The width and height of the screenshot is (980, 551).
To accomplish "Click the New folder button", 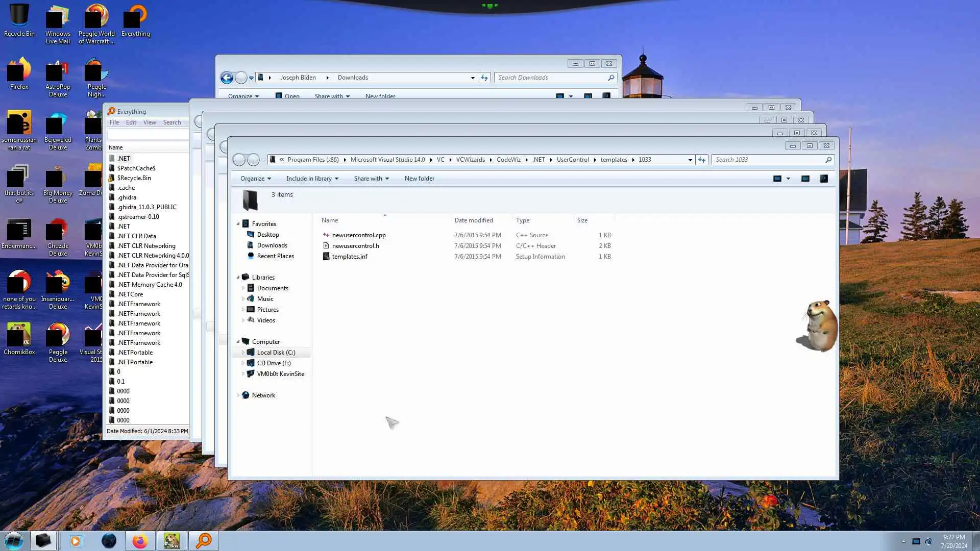I will coord(419,179).
